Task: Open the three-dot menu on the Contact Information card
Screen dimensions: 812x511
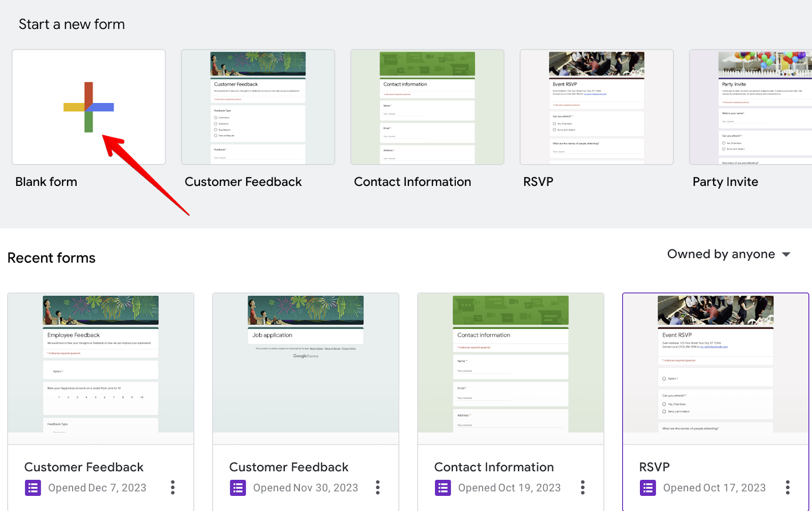Action: pos(582,487)
